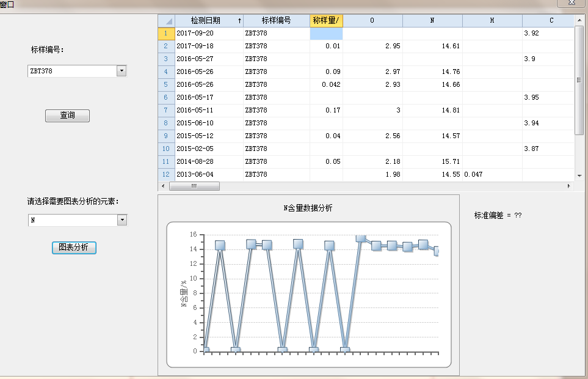Click the N value 14.81 cell
Screen dimensions: 588x379
coord(432,110)
